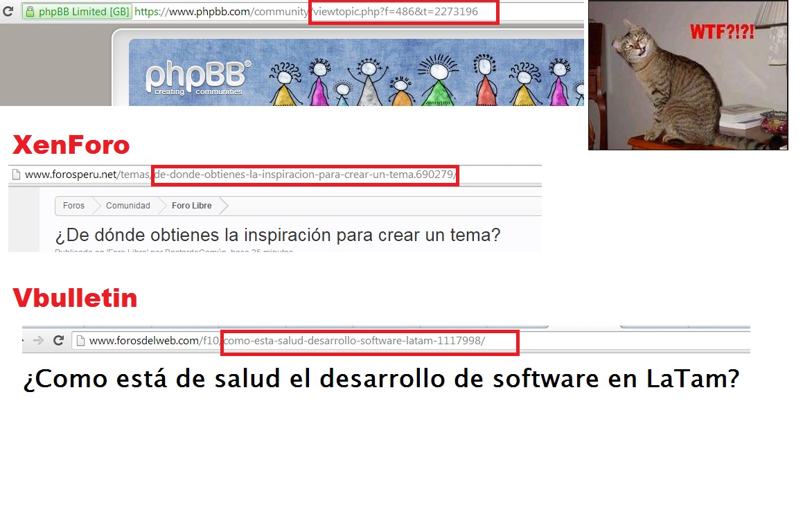Click the phpBB logo in the banner
The image size is (803, 532).
coord(198,78)
